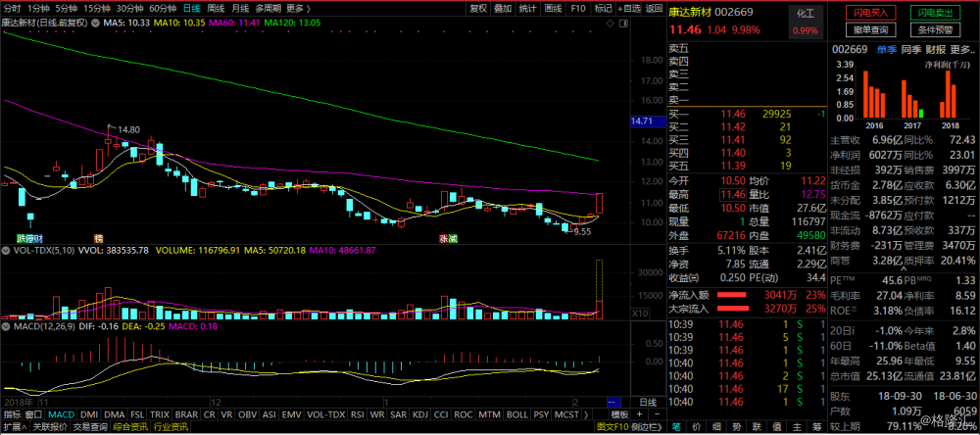Select the 笔 tick tab at bottom
The image size is (980, 435).
click(676, 427)
